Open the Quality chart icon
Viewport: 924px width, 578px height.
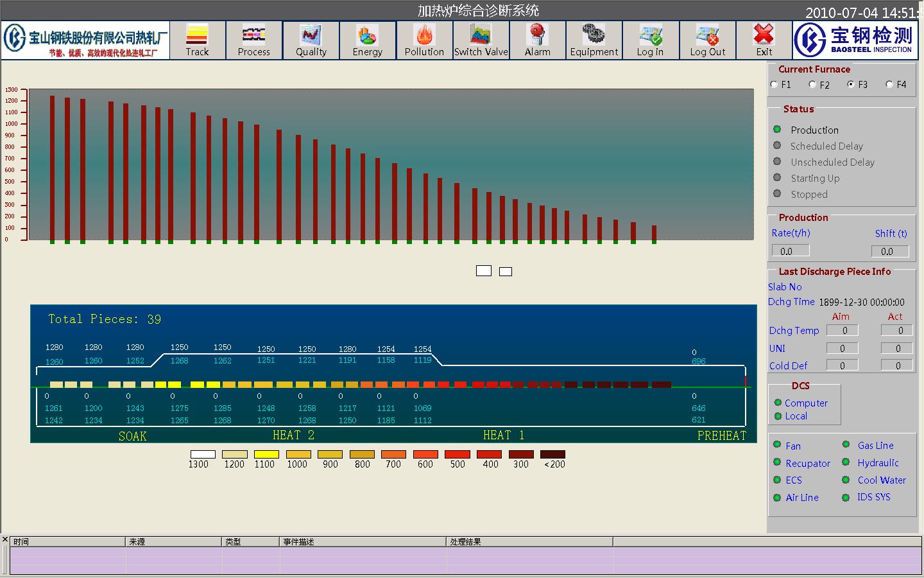[x=311, y=40]
